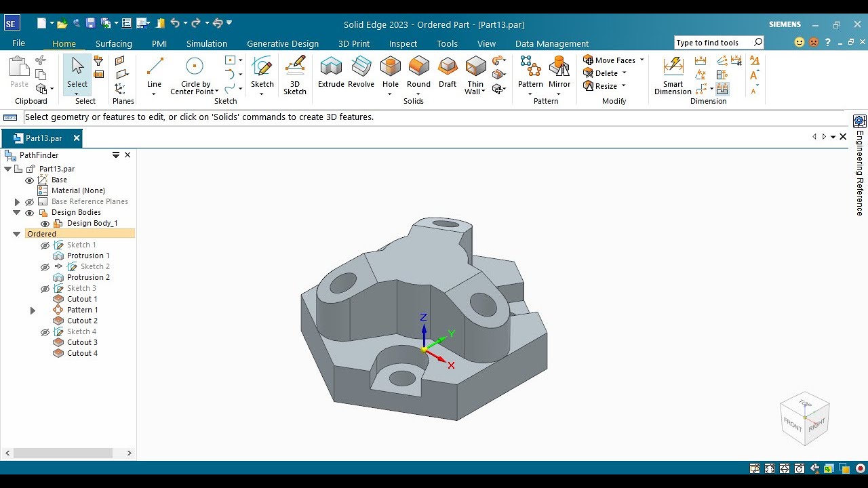Hide the Base coordinate system eye
868x488 pixels.
29,180
